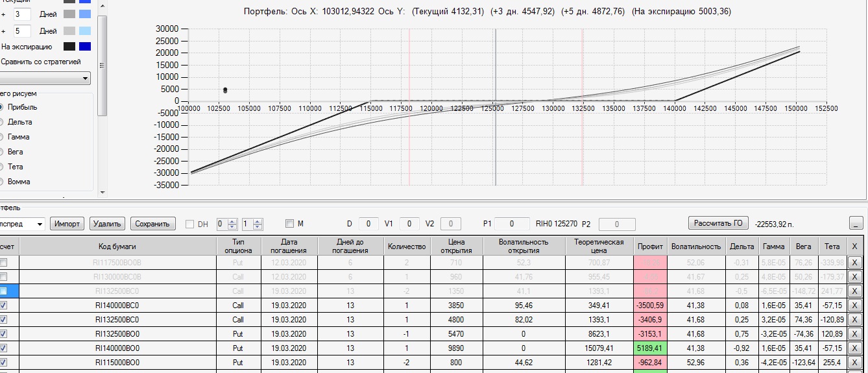868x373 pixels.
Task: Click the first days offset field with 3
Action: tap(22, 14)
